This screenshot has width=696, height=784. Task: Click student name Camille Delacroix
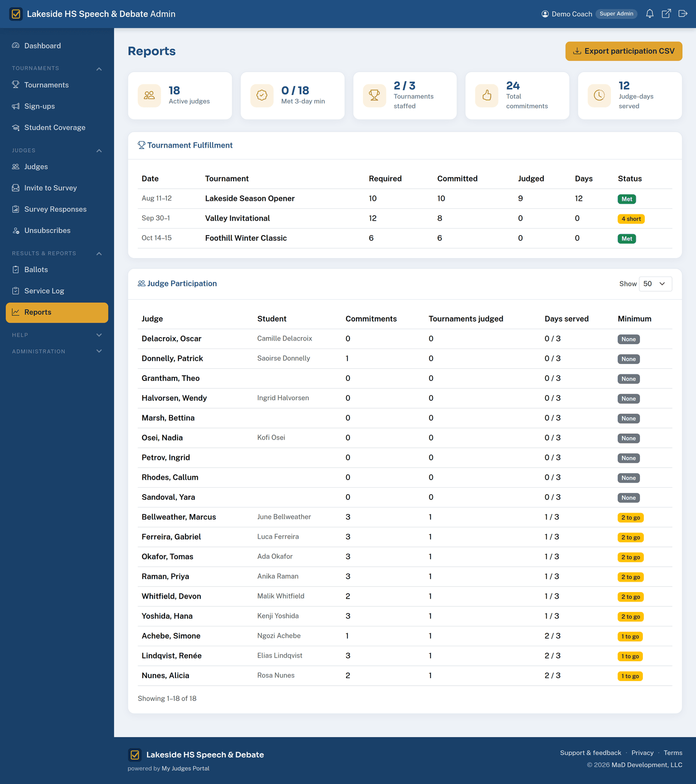[285, 339]
